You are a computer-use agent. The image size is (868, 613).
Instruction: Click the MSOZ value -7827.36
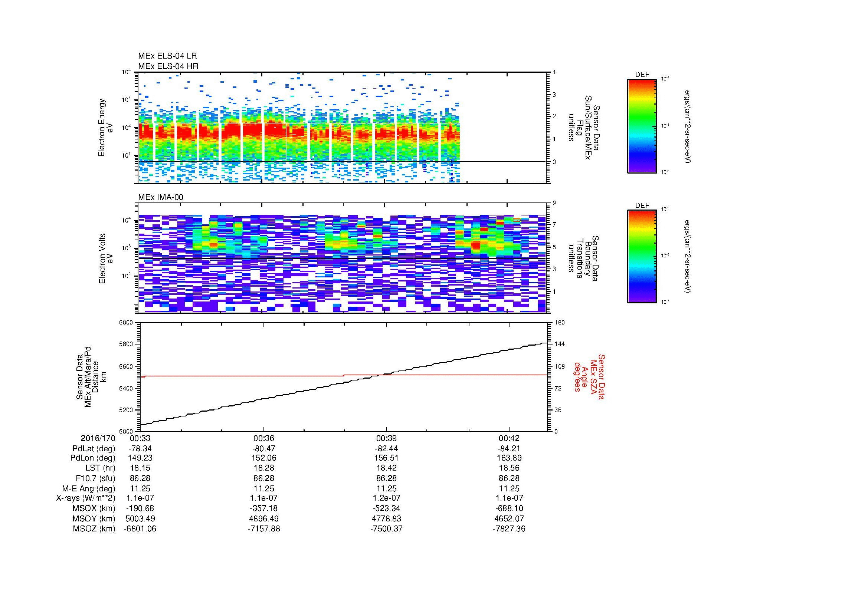[509, 529]
